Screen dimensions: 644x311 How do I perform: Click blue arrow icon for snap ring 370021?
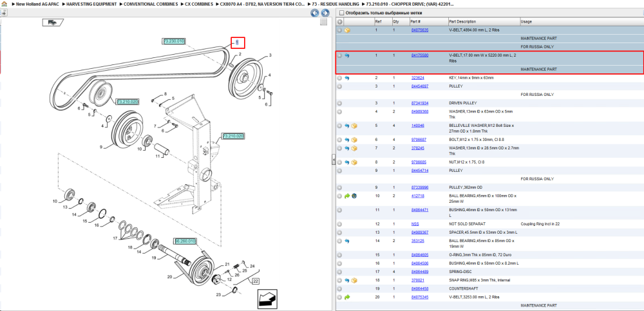click(x=347, y=280)
